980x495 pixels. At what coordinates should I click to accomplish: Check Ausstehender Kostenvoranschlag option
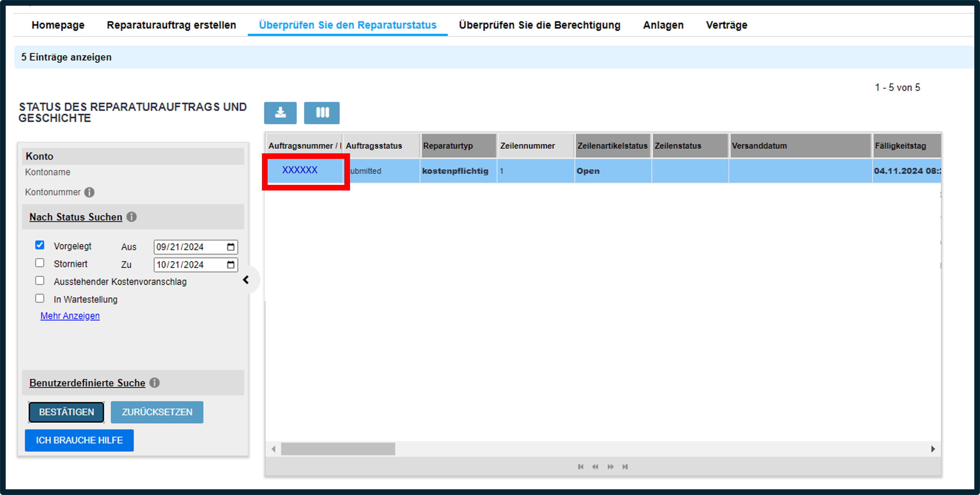40,281
